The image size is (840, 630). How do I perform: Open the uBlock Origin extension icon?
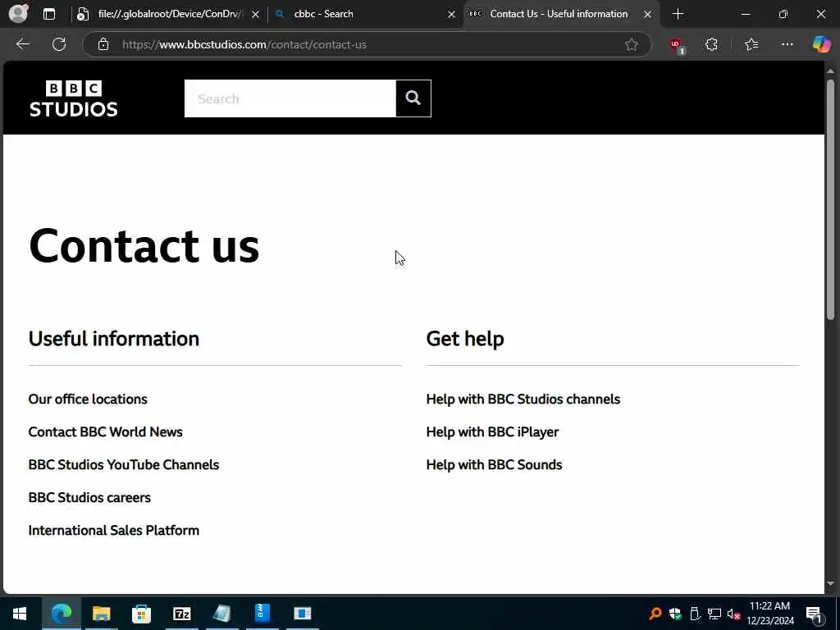pos(677,45)
